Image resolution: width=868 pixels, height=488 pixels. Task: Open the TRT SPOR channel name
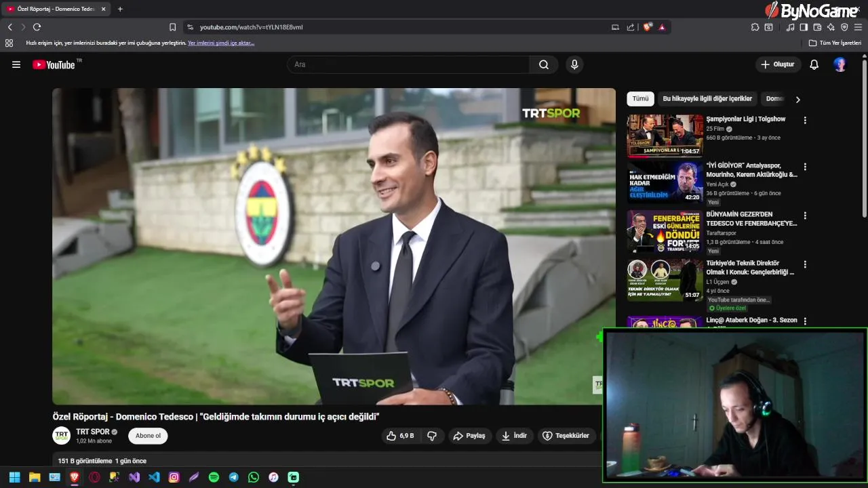coord(93,432)
